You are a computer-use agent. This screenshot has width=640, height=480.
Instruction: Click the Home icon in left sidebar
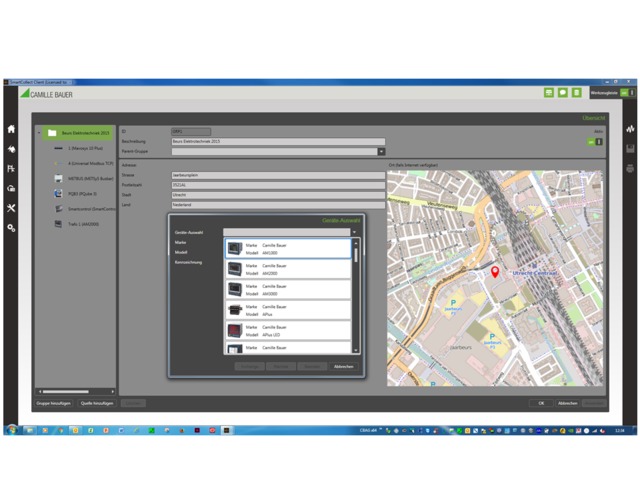click(11, 129)
